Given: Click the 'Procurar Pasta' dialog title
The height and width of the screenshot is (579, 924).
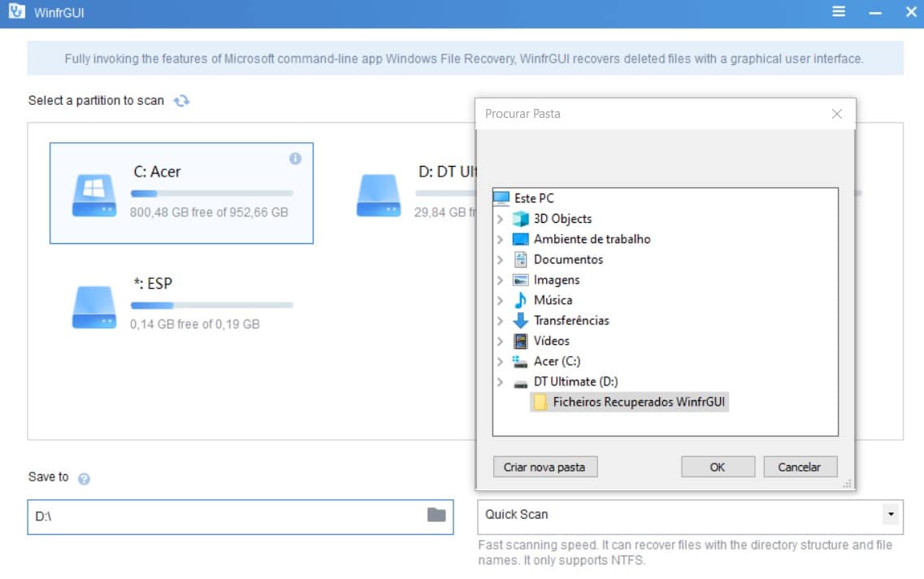Looking at the screenshot, I should click(522, 114).
